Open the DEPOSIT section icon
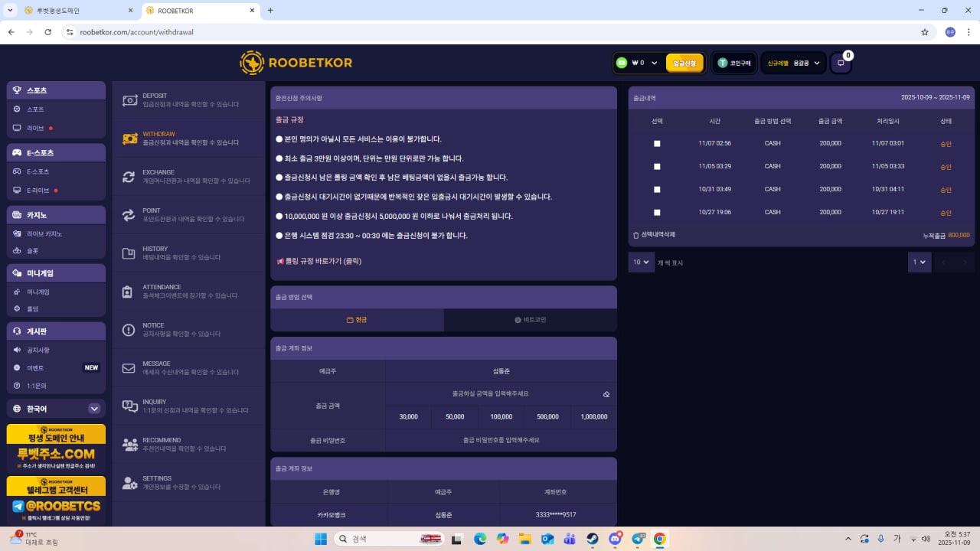 click(129, 100)
